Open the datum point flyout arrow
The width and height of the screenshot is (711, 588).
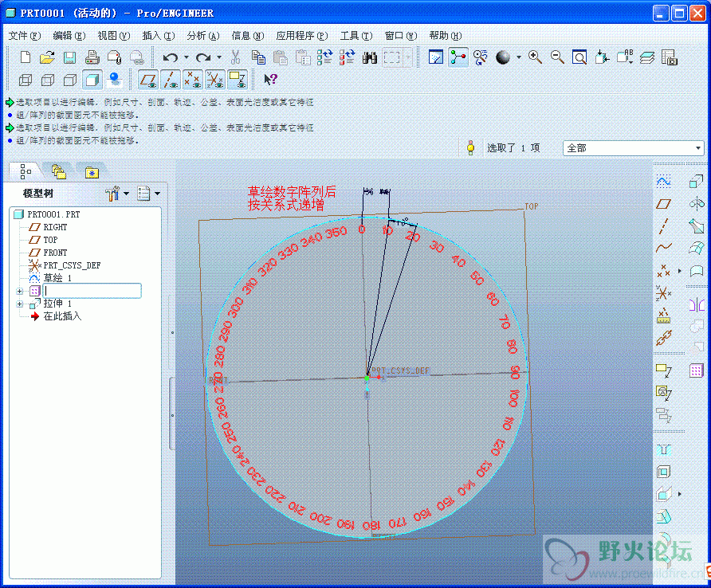tap(679, 271)
